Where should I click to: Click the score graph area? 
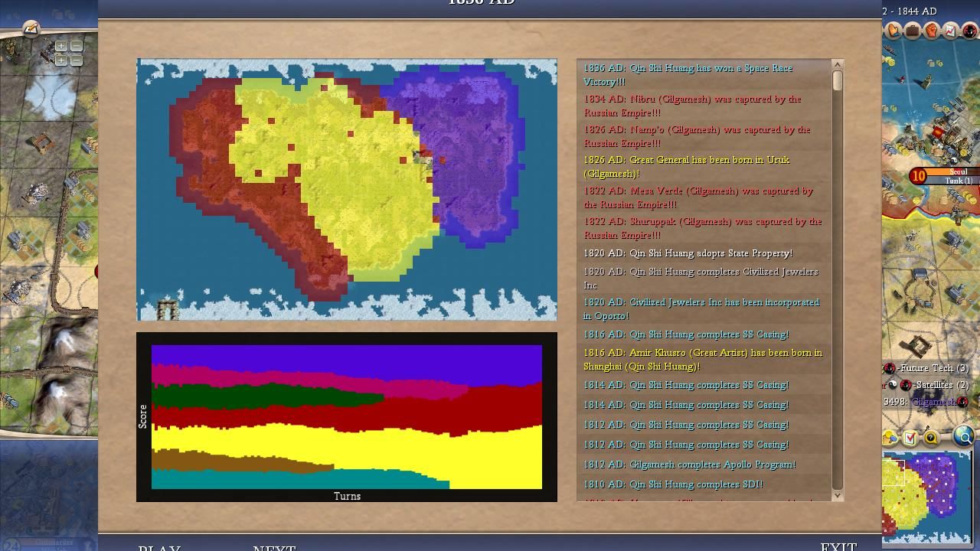[347, 416]
